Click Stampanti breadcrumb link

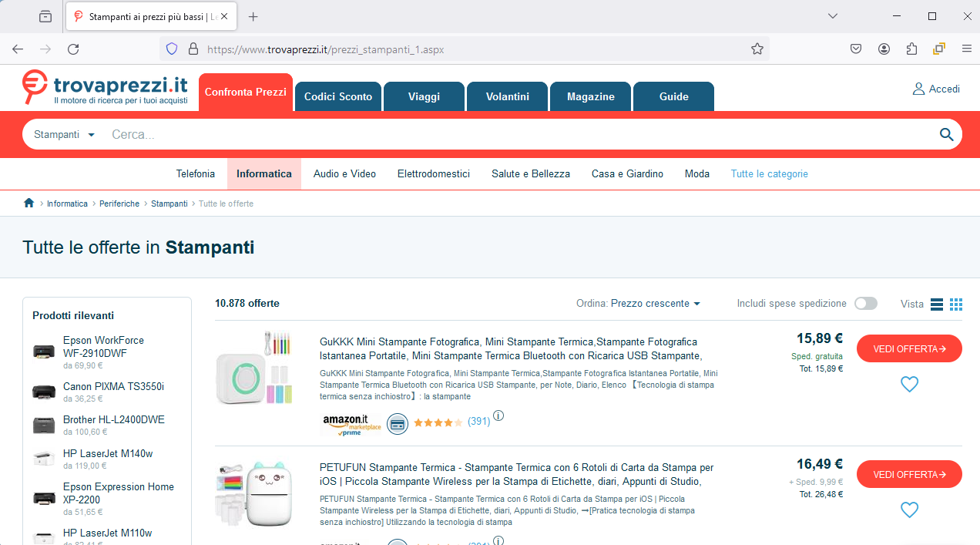tap(169, 204)
